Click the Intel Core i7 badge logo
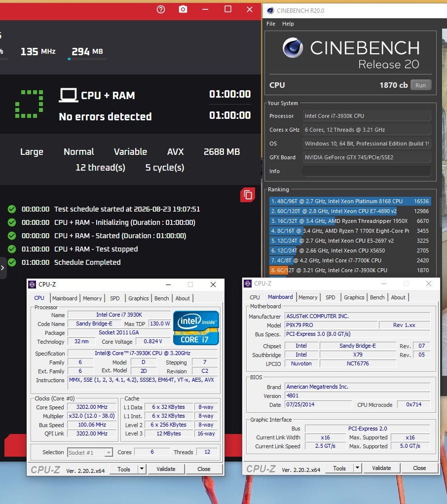The height and width of the screenshot is (504, 447). [x=196, y=327]
